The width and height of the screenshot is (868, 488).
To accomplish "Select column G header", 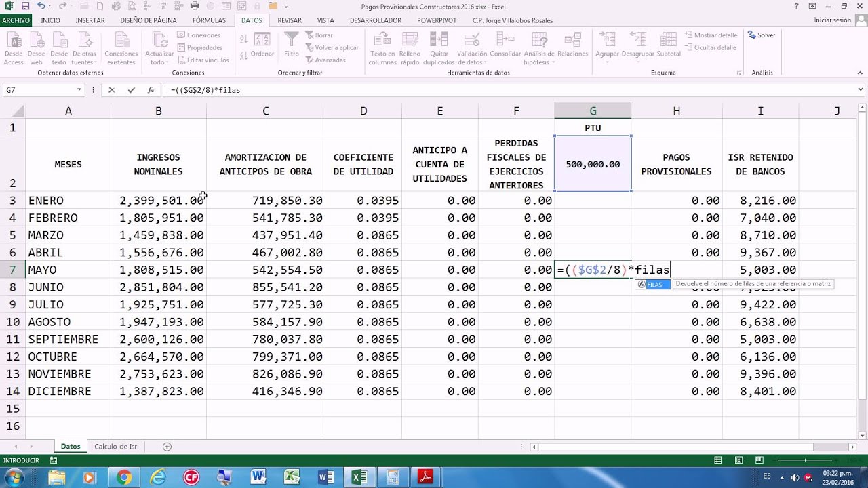I will [593, 110].
